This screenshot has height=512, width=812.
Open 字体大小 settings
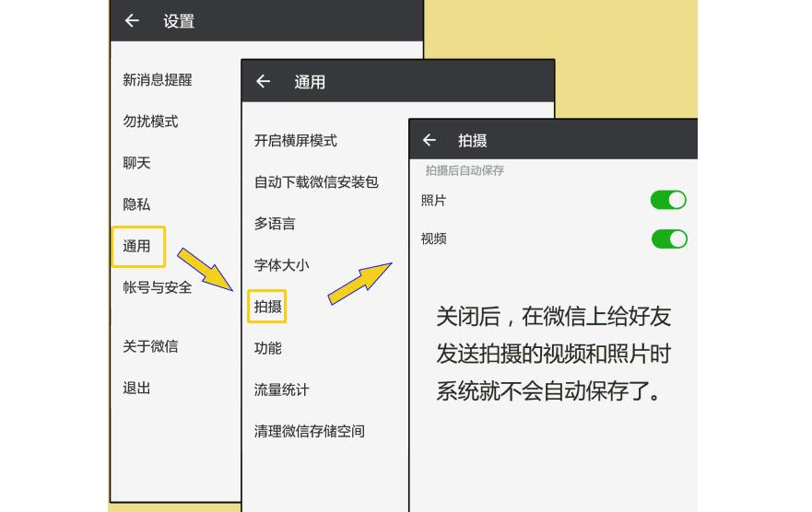point(282,265)
